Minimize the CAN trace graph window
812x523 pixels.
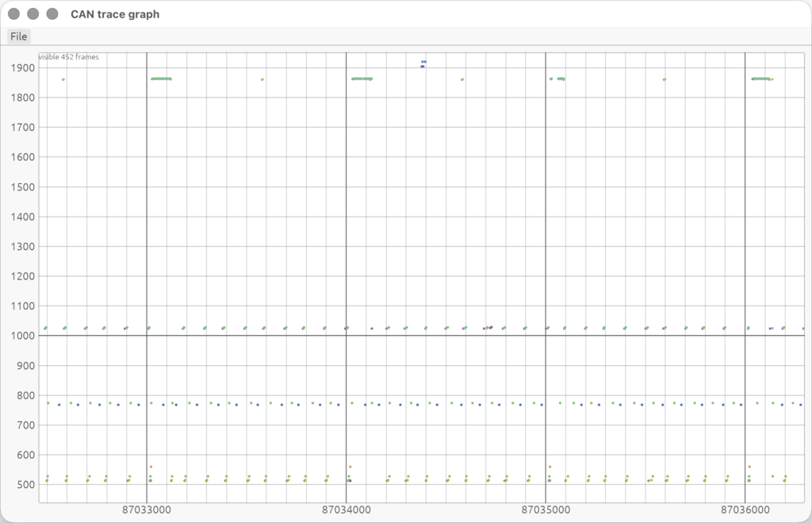point(33,14)
